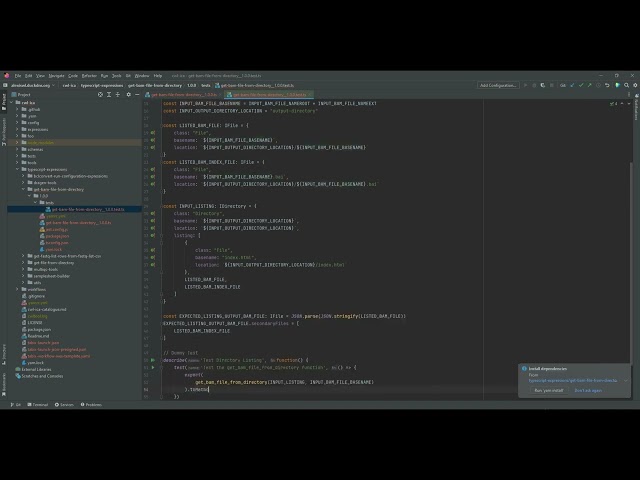
Task: Run the describe test via gutter icon
Action: pos(153,360)
